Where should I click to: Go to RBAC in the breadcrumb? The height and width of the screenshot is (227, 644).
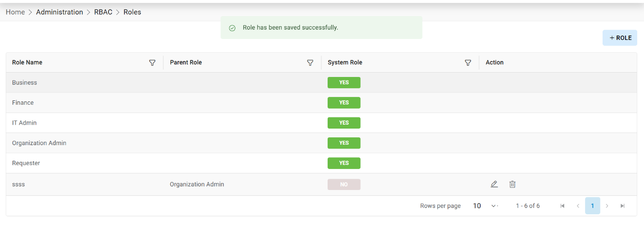(103, 12)
